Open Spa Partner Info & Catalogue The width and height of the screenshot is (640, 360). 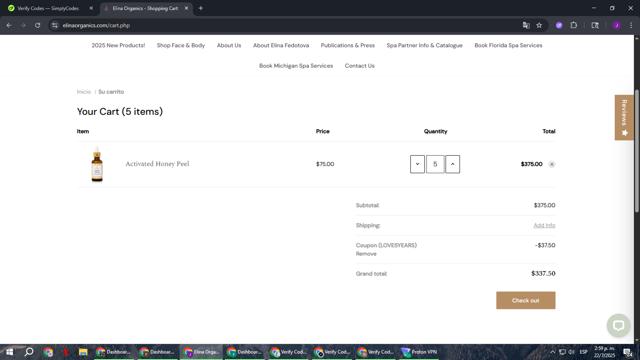pyautogui.click(x=424, y=45)
